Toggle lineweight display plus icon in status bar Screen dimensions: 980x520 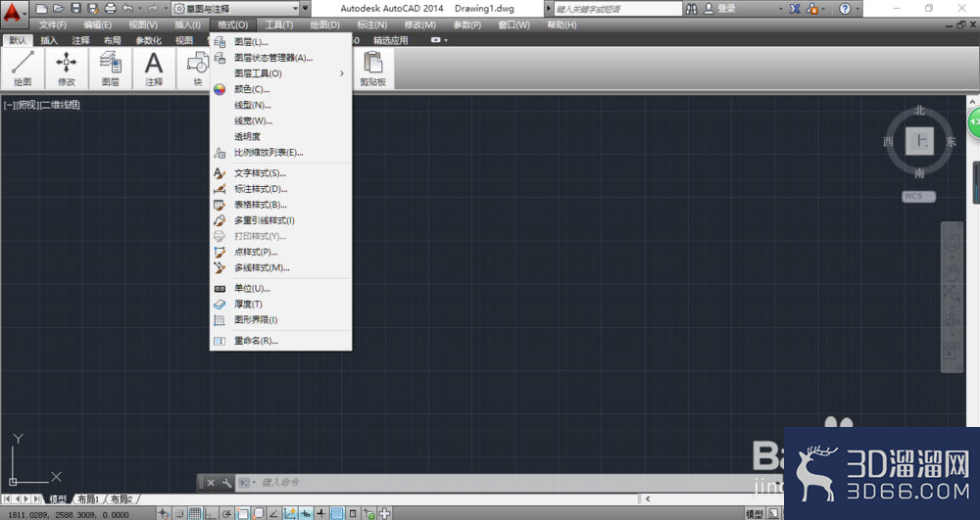321,514
